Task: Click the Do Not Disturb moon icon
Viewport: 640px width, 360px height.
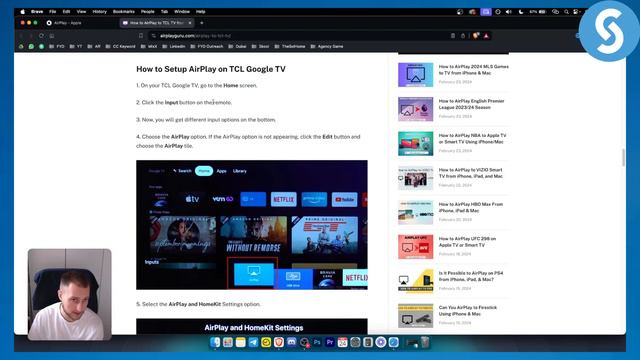Action: click(x=521, y=12)
